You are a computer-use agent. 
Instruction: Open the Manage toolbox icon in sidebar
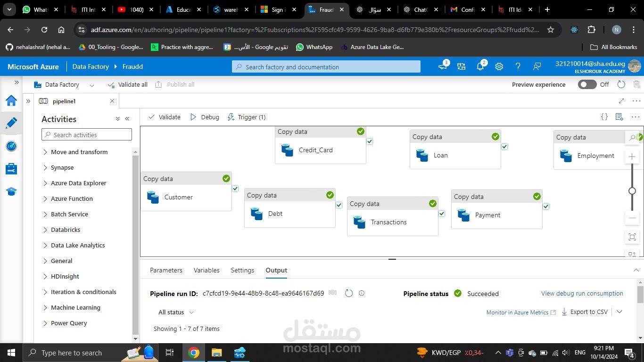click(11, 169)
